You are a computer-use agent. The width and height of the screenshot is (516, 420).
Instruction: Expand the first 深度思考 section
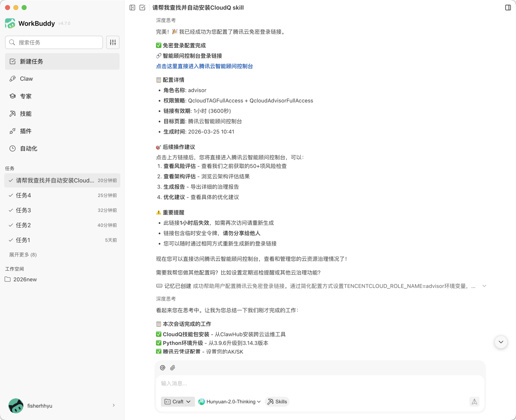point(166,20)
